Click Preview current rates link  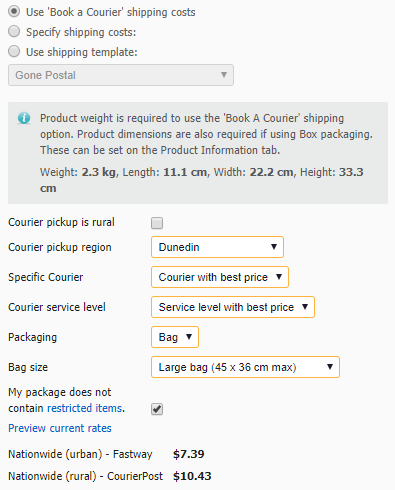pos(60,428)
